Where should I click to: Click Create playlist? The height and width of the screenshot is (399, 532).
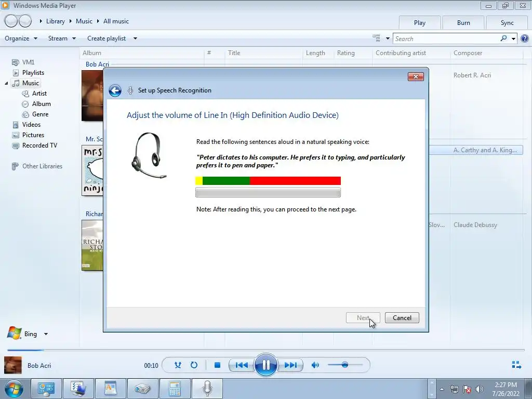[107, 38]
